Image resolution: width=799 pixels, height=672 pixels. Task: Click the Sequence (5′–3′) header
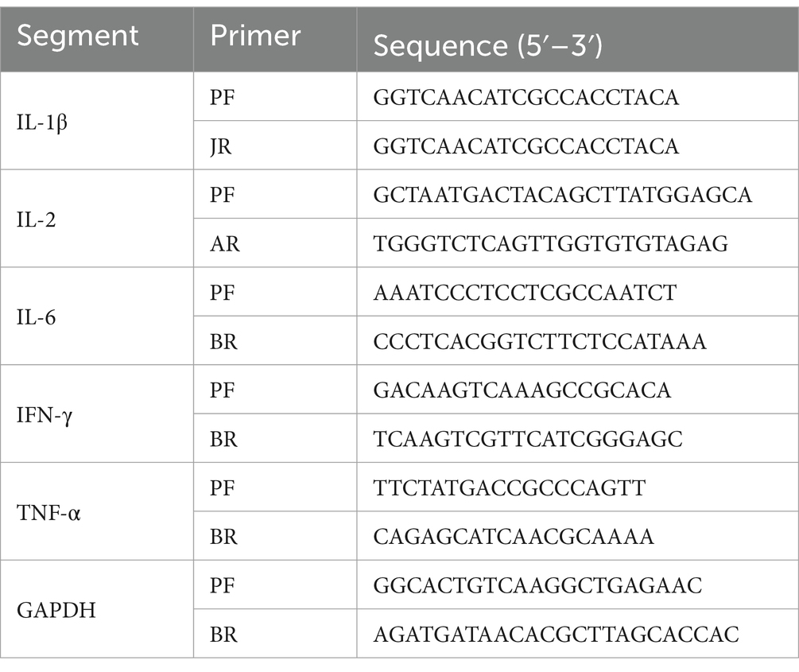pos(487,46)
